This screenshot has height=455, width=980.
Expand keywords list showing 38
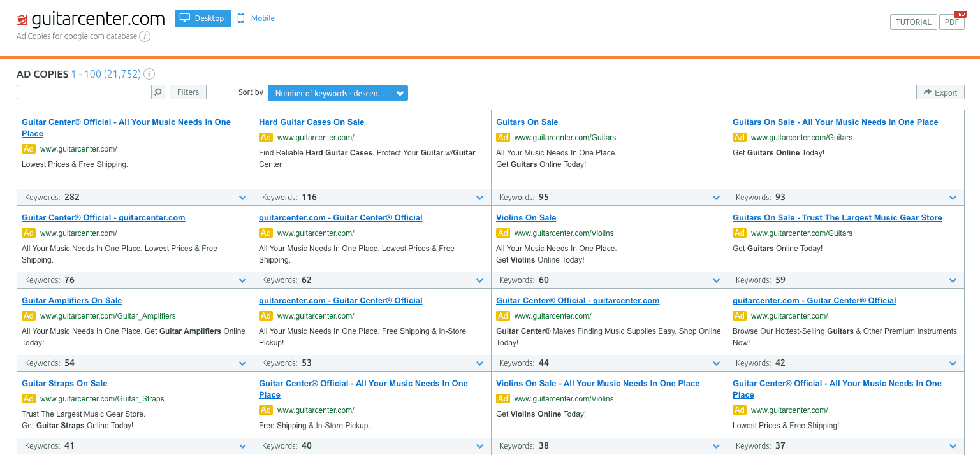[716, 446]
